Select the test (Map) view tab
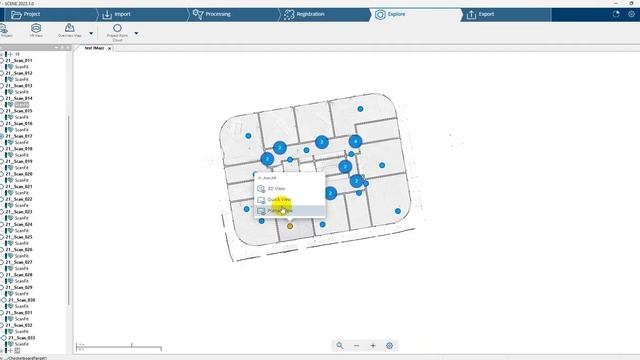The image size is (640, 360). coord(94,48)
